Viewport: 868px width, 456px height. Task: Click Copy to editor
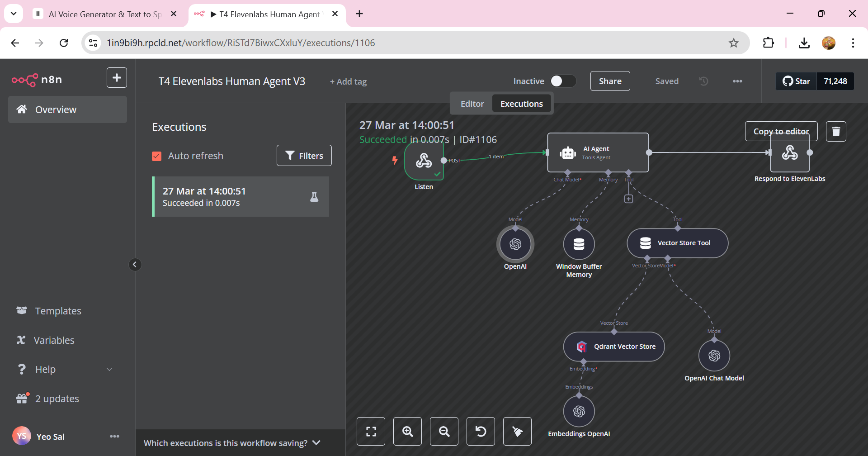[781, 131]
